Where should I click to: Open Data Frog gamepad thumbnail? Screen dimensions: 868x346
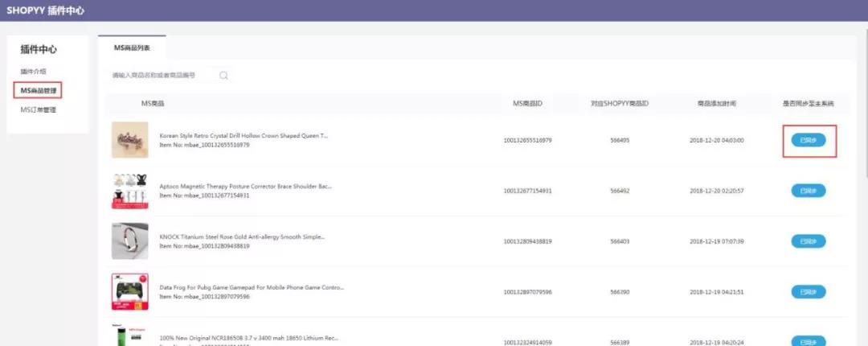[130, 291]
